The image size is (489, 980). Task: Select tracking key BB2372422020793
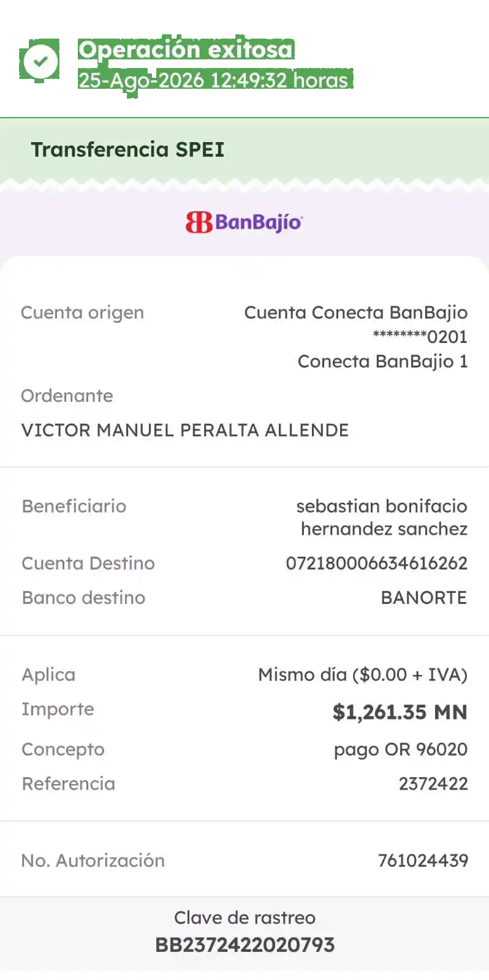[245, 944]
